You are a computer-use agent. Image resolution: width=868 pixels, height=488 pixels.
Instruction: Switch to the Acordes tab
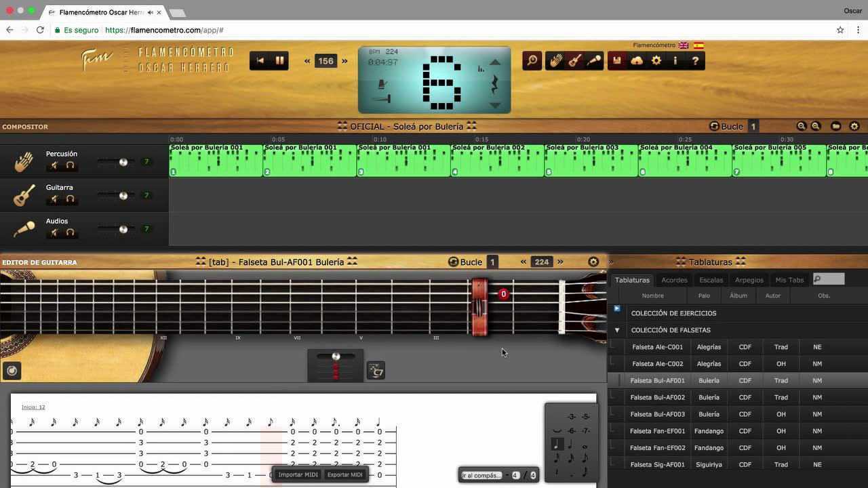pyautogui.click(x=674, y=280)
